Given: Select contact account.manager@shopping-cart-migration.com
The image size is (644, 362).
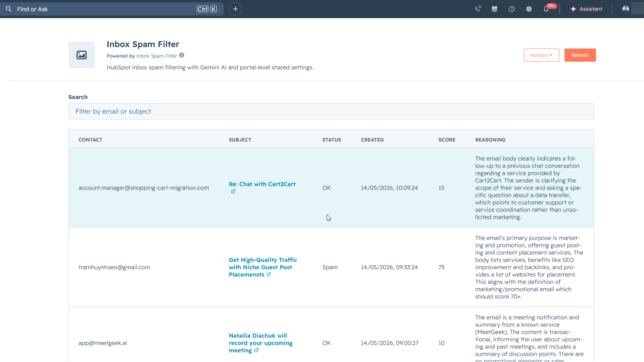Looking at the screenshot, I should 144,188.
